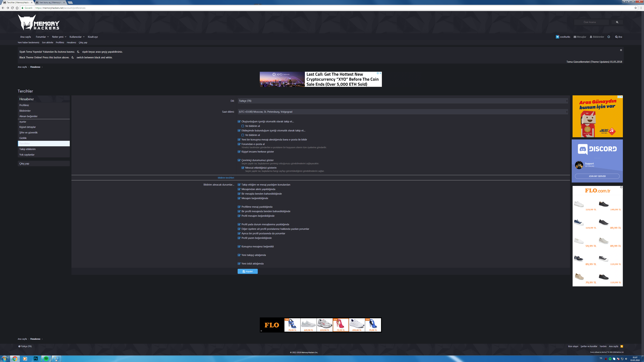Open the Saat dilimi timezone dropdown
The image size is (644, 362).
[403, 112]
